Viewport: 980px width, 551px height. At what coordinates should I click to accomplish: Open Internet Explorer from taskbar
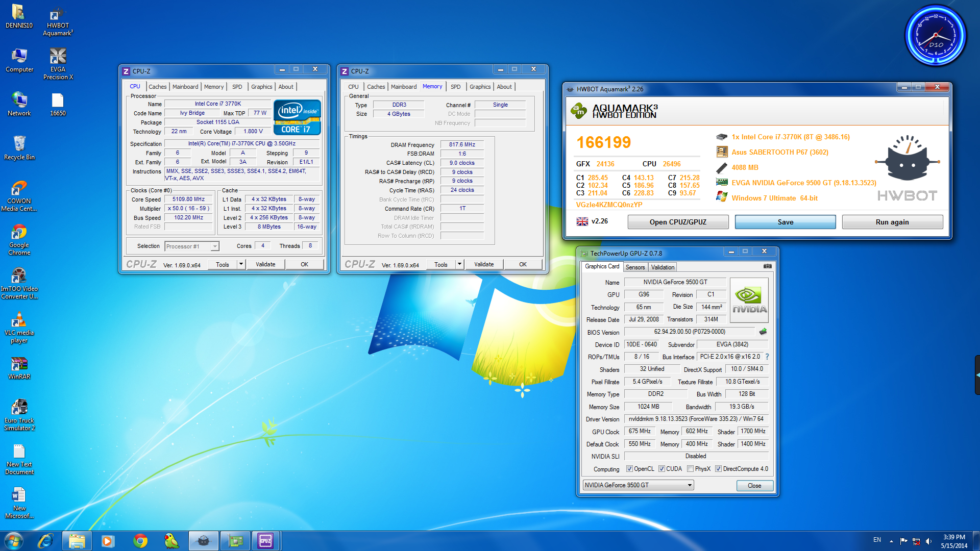pos(45,540)
